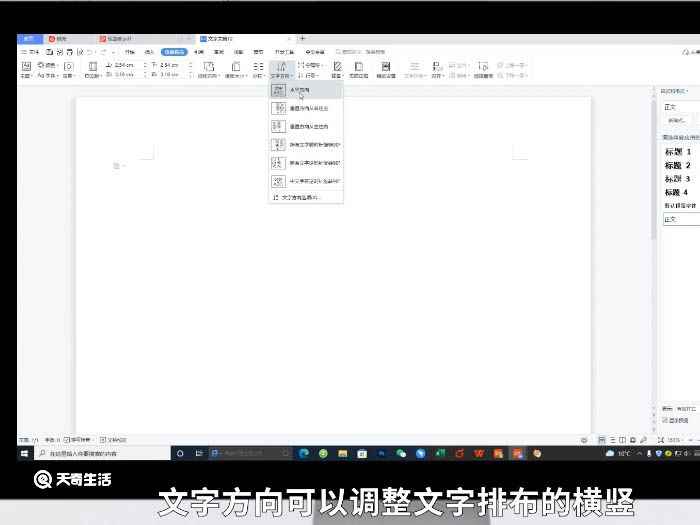The width and height of the screenshot is (700, 525).
Task: Open the theme Fonts dropdown
Action: 48,75
